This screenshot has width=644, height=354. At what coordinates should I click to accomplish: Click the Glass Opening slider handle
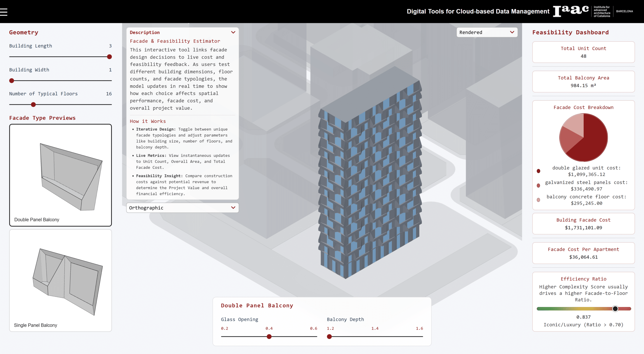click(269, 337)
